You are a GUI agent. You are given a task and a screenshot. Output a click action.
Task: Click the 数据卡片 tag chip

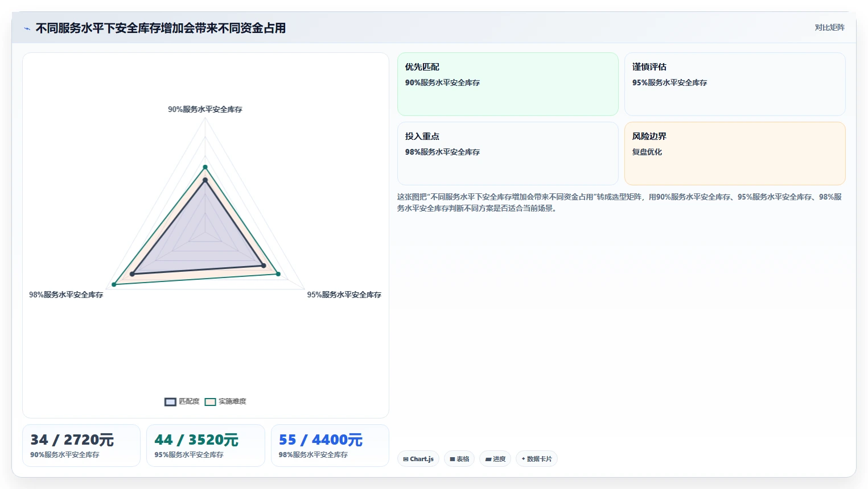[x=537, y=459]
